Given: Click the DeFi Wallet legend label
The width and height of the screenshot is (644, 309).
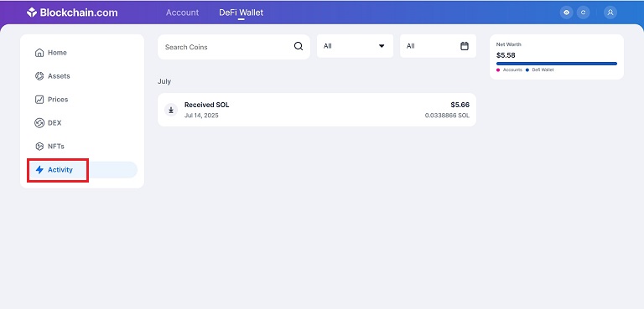Looking at the screenshot, I should coord(543,70).
